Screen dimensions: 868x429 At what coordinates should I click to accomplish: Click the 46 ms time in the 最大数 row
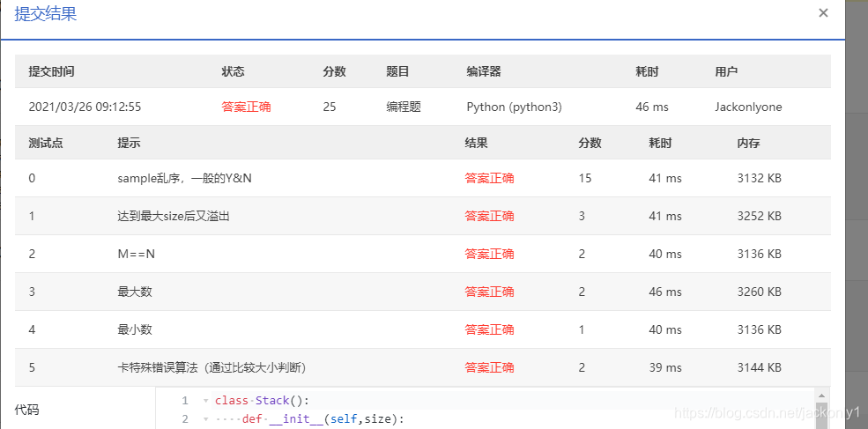click(x=664, y=292)
